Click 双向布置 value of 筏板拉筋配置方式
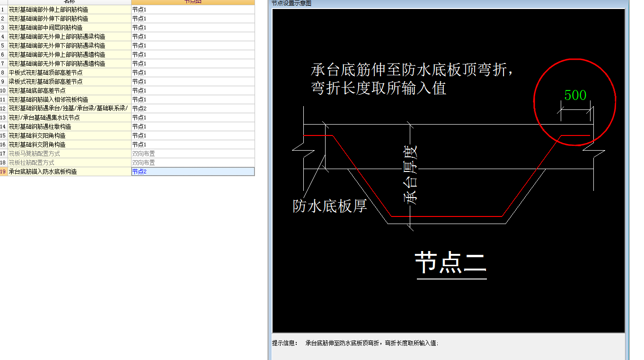 point(193,162)
